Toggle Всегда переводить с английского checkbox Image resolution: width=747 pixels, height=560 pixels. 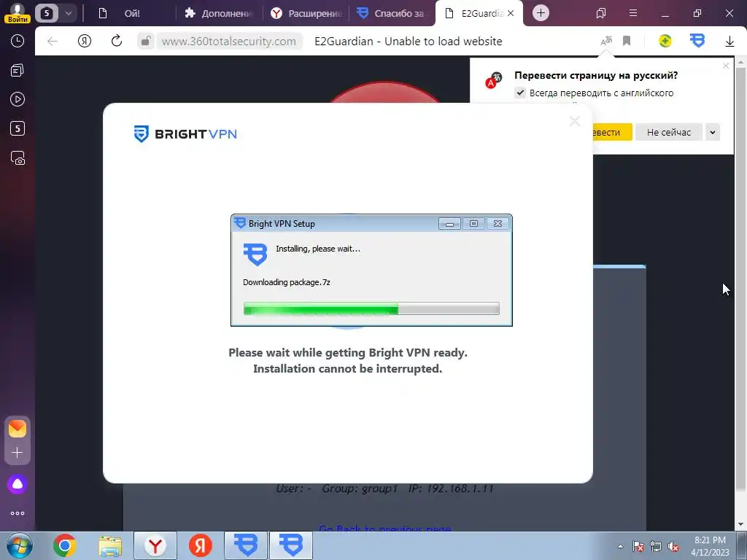pyautogui.click(x=520, y=93)
